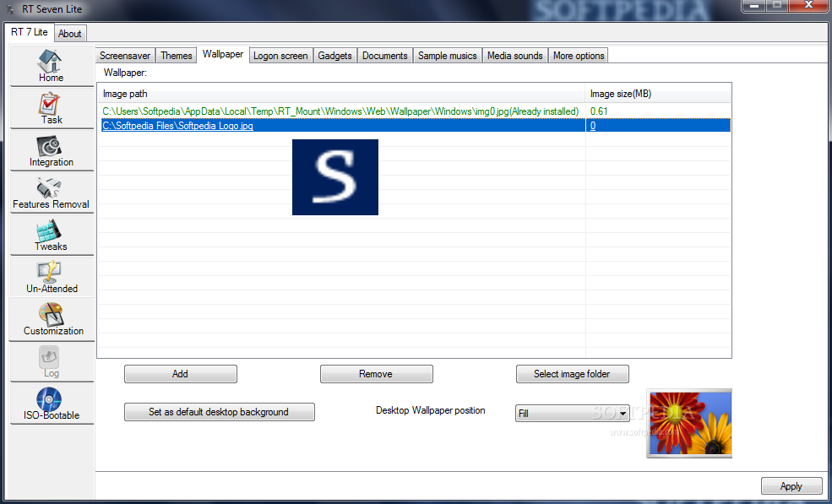Open the Themes tab
The width and height of the screenshot is (832, 504).
pos(177,56)
